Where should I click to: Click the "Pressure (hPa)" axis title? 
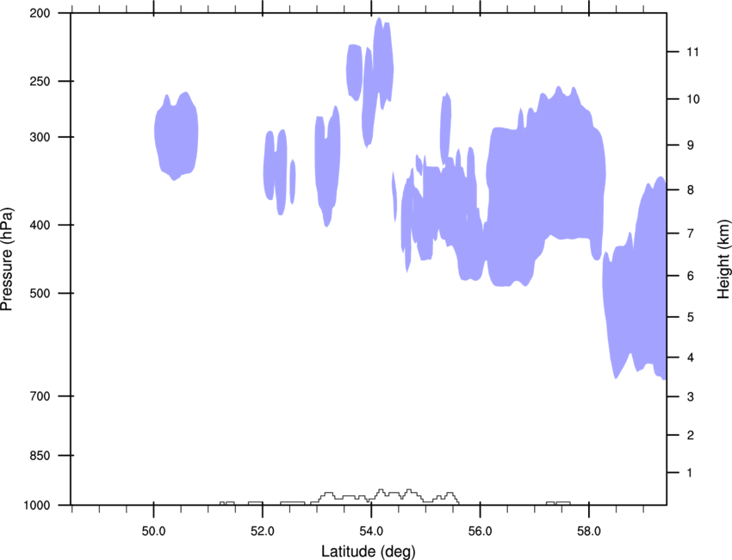pos(7,258)
